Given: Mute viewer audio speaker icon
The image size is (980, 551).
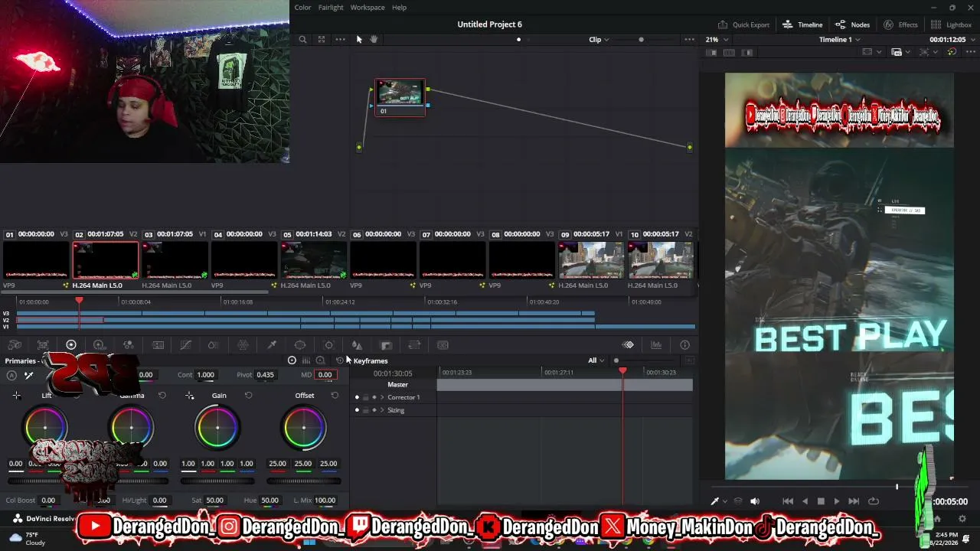Looking at the screenshot, I should pyautogui.click(x=755, y=501).
